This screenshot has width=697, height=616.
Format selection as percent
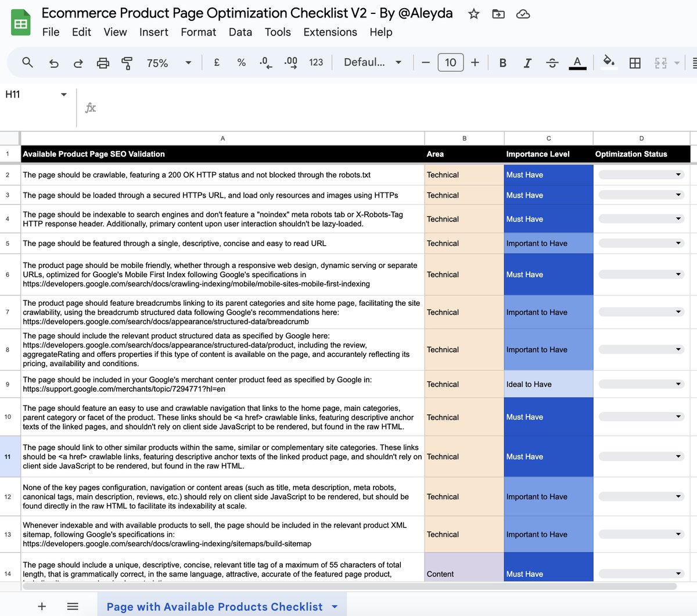tap(241, 63)
